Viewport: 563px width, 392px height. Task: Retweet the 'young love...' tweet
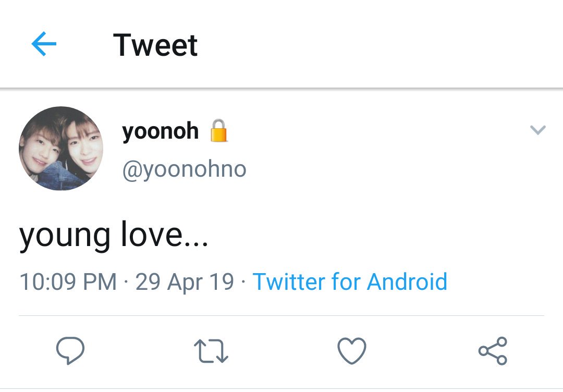(x=211, y=351)
